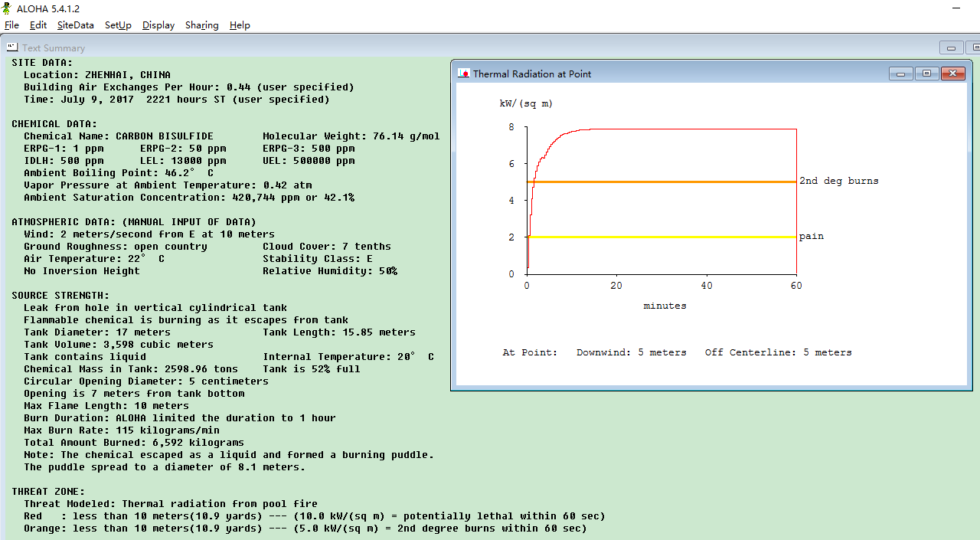The height and width of the screenshot is (540, 980).
Task: Open the Help menu
Action: [x=240, y=25]
